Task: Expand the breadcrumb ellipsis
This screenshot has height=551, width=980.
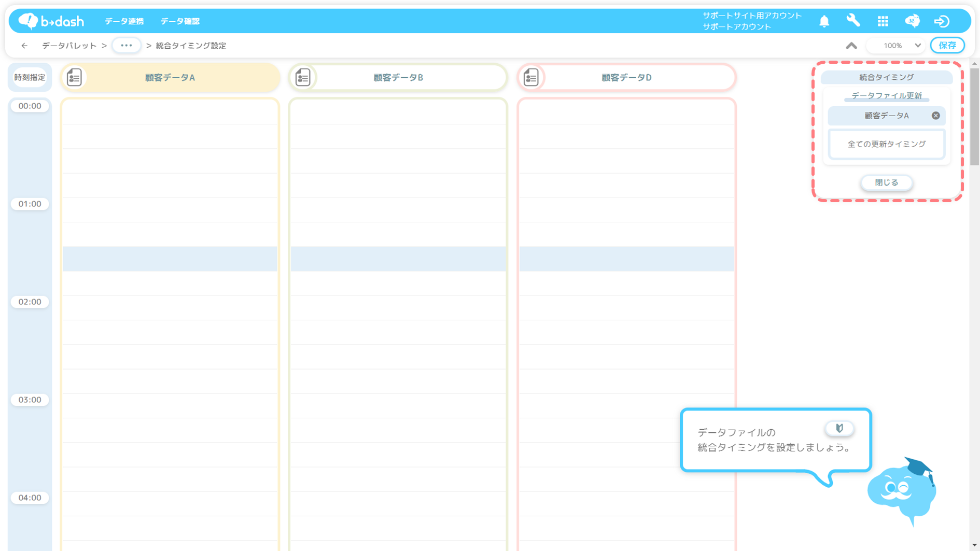Action: 127,46
